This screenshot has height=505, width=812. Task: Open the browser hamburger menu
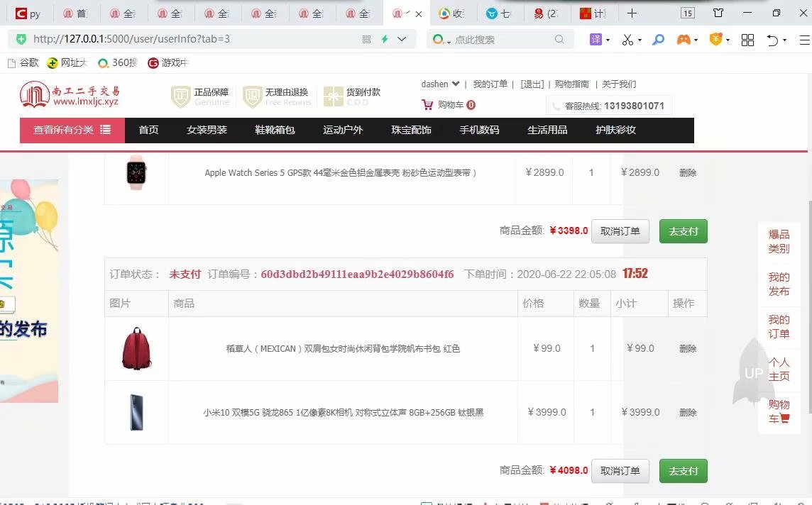[805, 40]
